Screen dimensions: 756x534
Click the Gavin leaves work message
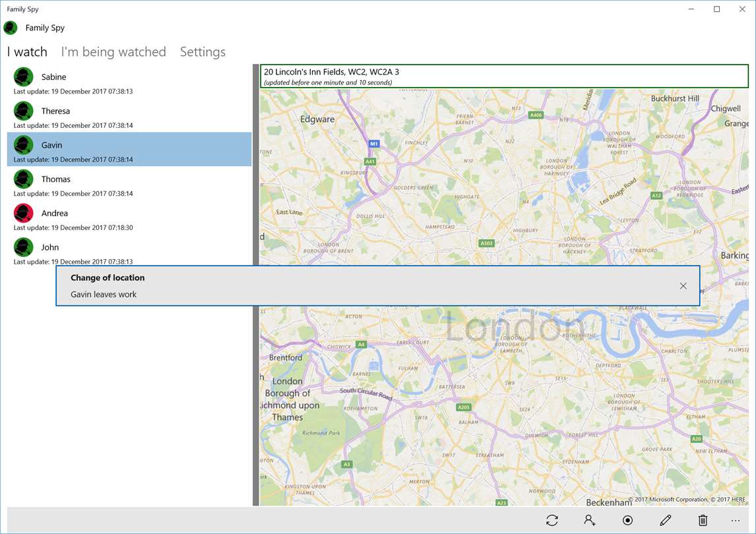pos(104,295)
